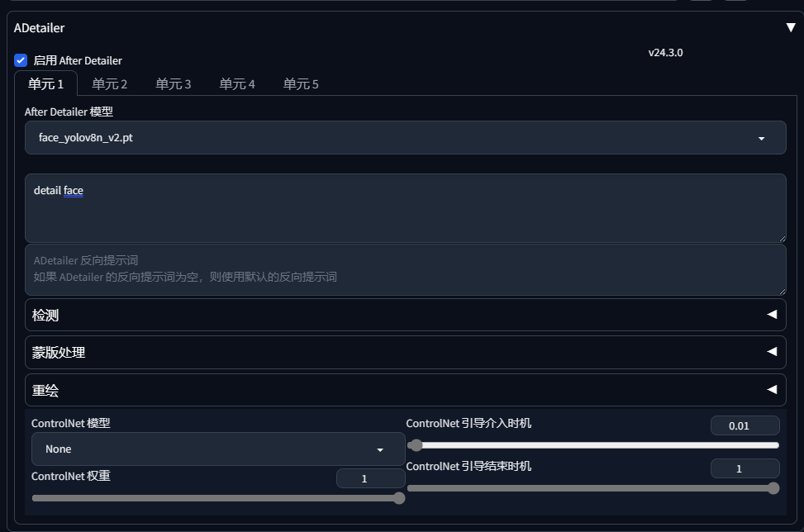This screenshot has width=804, height=532.
Task: Open the 单元 3 tab
Action: point(174,83)
